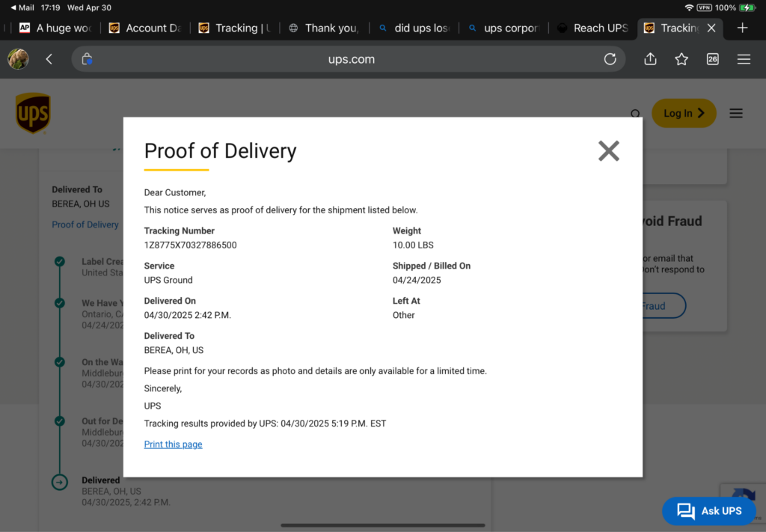Click the 04/24/2025 shipped date
The height and width of the screenshot is (532, 766).
pos(417,281)
